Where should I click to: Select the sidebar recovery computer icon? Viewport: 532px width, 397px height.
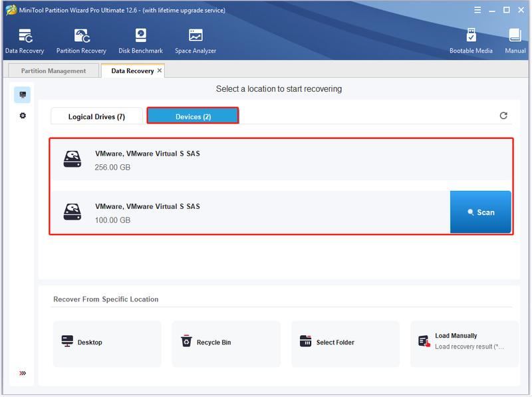click(23, 94)
